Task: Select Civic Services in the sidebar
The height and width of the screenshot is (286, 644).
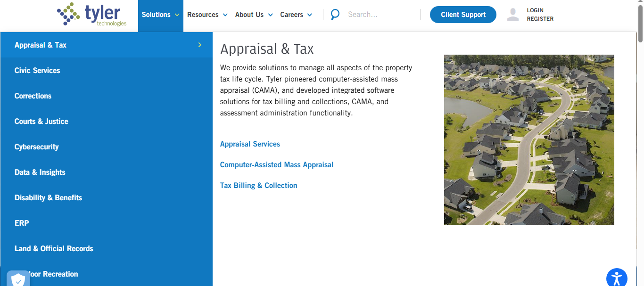Action: coord(37,70)
